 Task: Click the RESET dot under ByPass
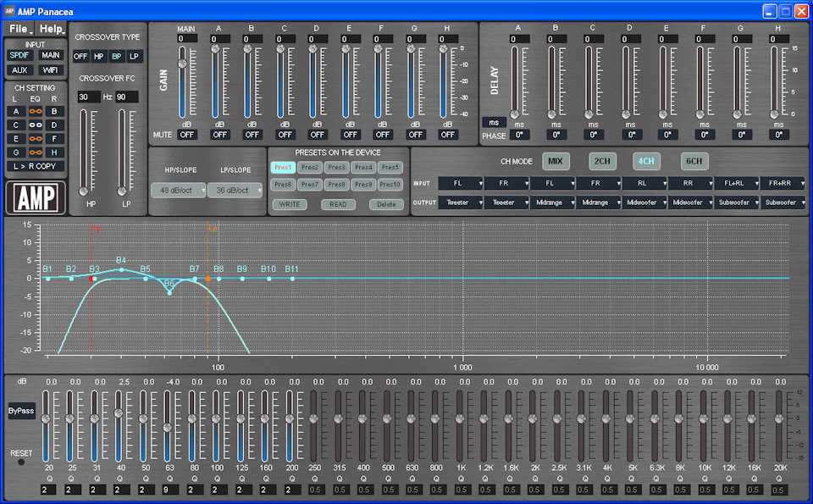pos(21,462)
